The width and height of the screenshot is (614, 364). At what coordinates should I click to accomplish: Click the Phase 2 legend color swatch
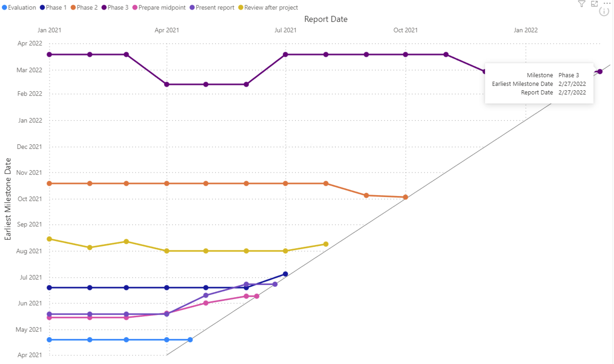coord(74,7)
